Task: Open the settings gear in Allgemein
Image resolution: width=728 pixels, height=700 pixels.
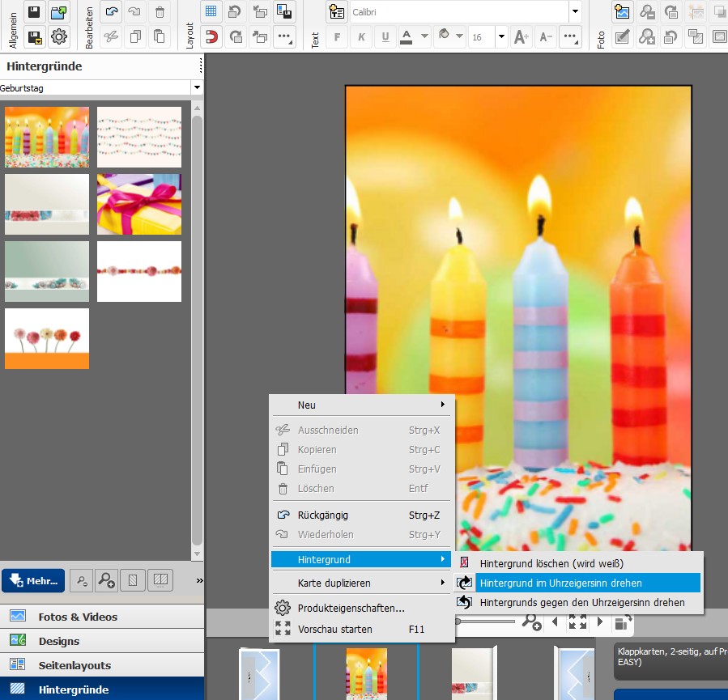Action: click(59, 36)
